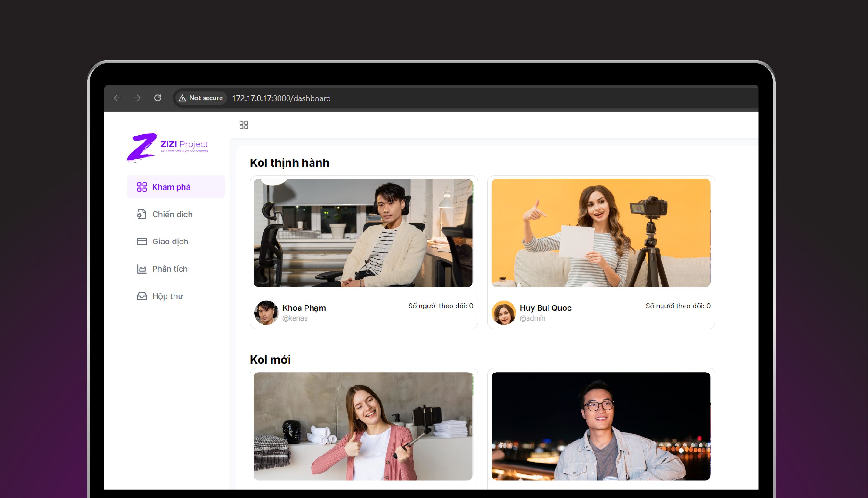Reload the page with refresh icon
Viewport: 868px width, 498px height.
click(x=158, y=98)
